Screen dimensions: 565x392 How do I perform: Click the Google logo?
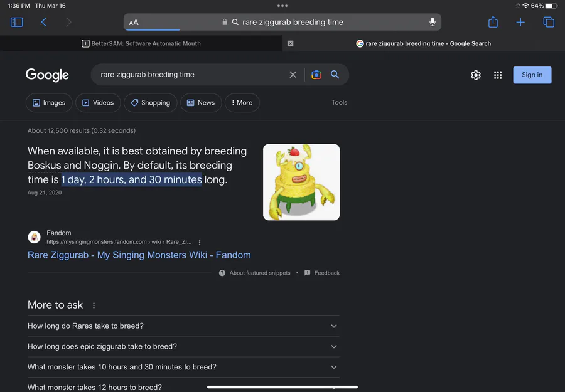point(47,75)
